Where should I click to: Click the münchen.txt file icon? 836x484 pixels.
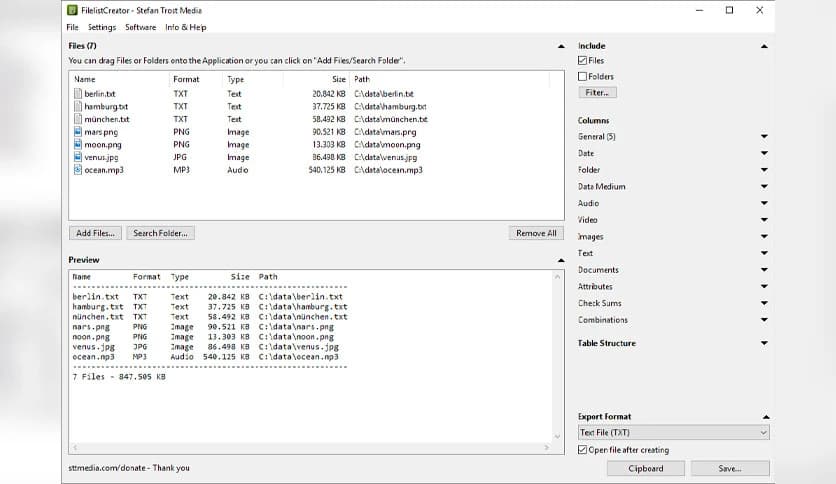(78, 119)
